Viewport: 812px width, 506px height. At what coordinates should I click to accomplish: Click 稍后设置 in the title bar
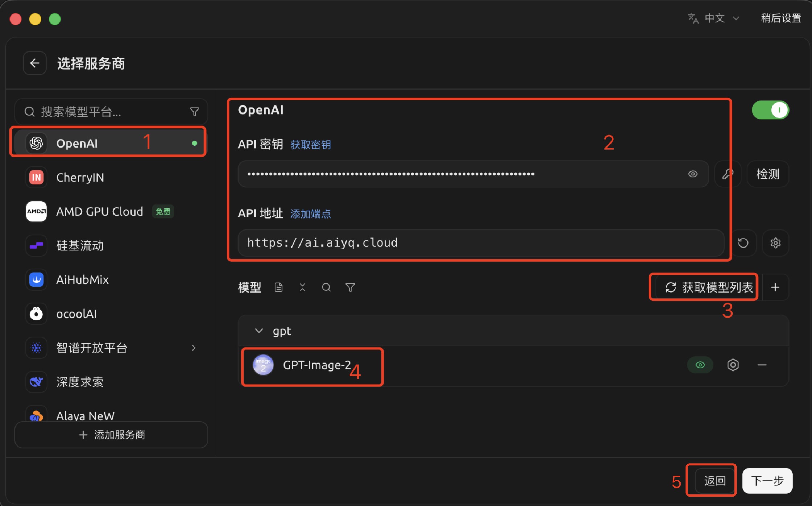[781, 18]
